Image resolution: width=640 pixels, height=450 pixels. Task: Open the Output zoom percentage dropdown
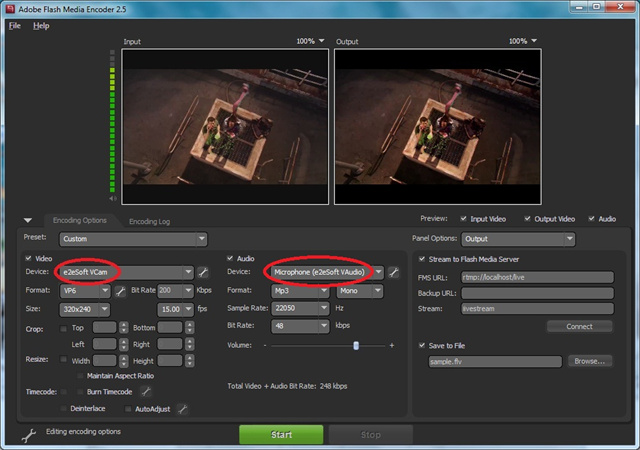point(522,41)
